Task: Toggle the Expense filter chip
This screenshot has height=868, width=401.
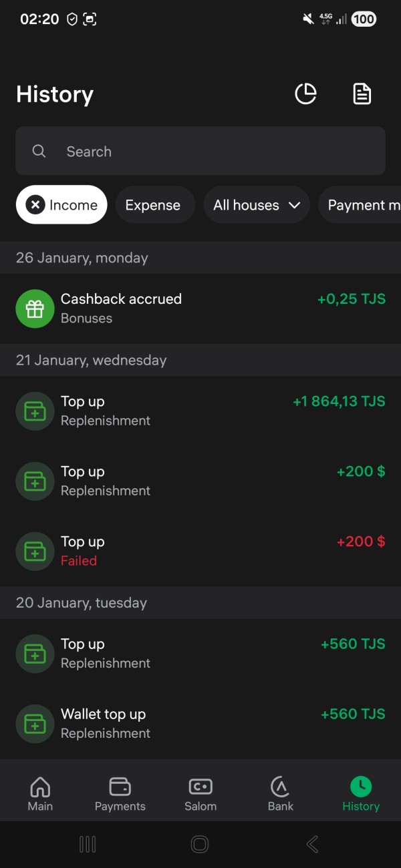Action: (x=153, y=205)
